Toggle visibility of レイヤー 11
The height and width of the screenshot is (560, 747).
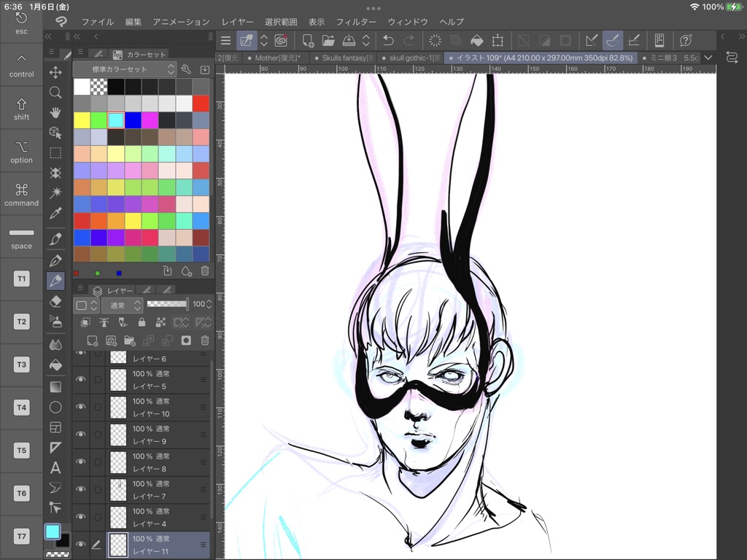pyautogui.click(x=81, y=544)
